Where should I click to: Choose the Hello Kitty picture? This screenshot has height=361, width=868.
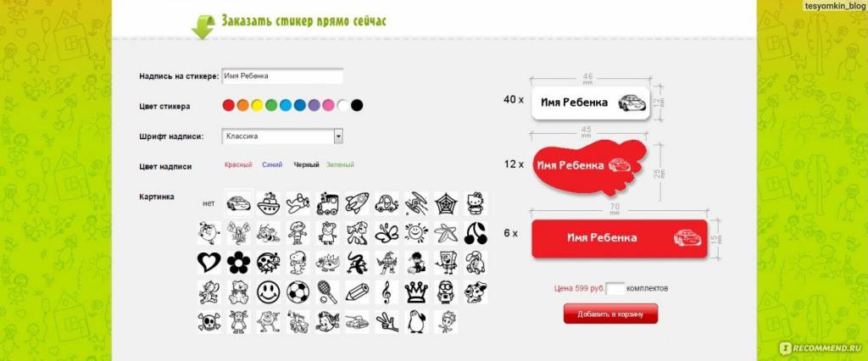click(x=476, y=203)
